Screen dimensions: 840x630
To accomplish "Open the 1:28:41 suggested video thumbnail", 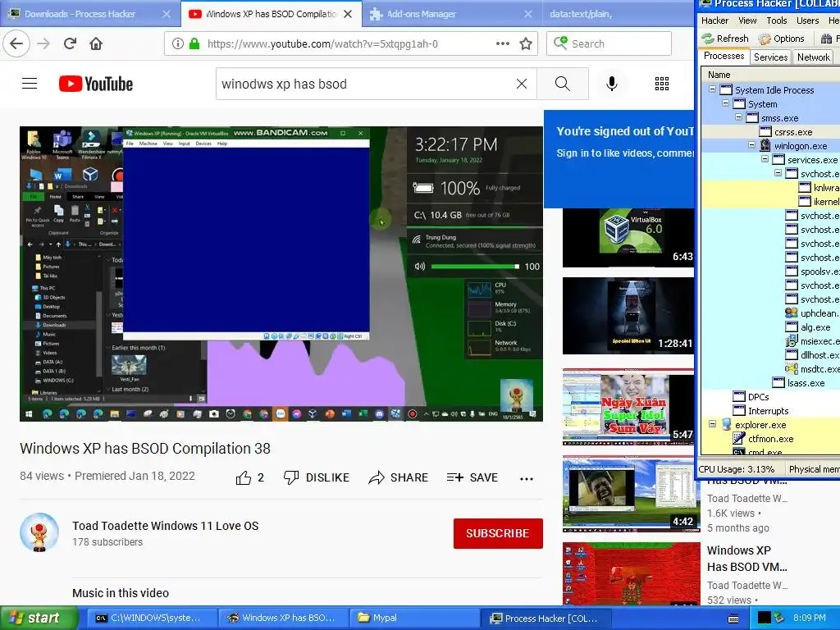I will [628, 316].
